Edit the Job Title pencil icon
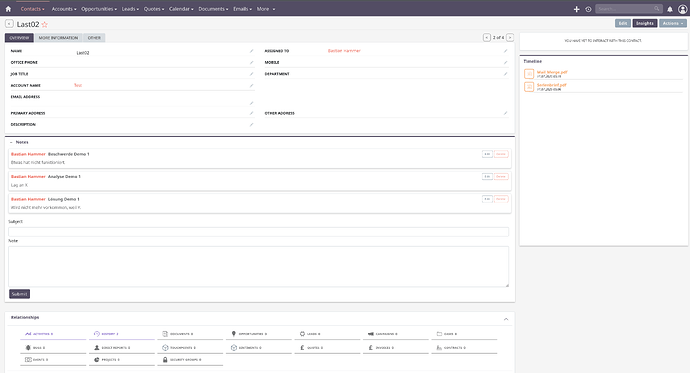The image size is (690, 373). pyautogui.click(x=252, y=74)
